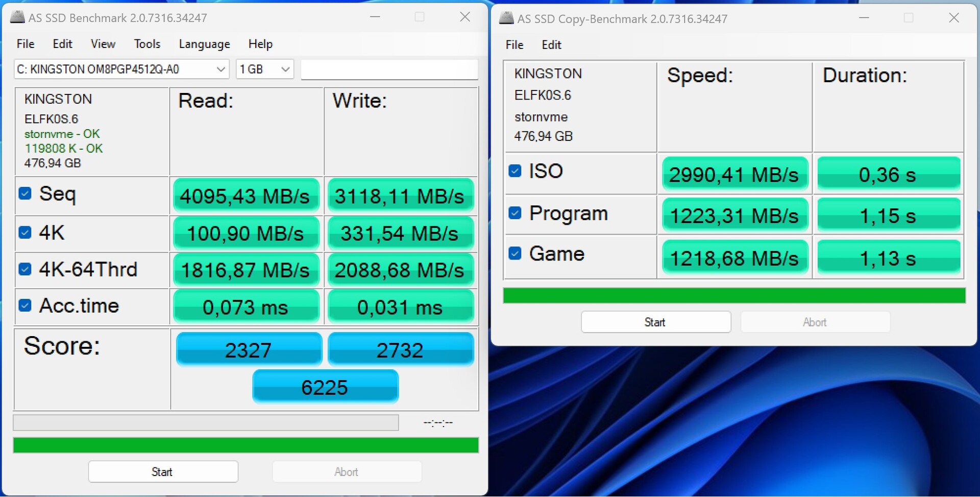The width and height of the screenshot is (980, 497).
Task: Close the Copy-Benchmark window
Action: click(x=953, y=18)
